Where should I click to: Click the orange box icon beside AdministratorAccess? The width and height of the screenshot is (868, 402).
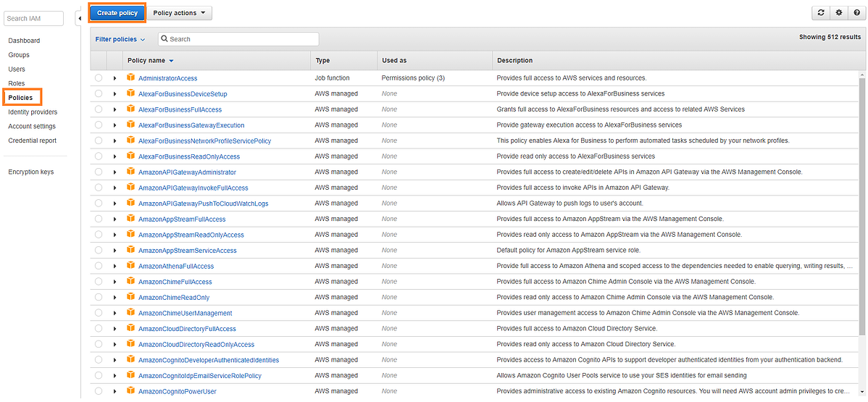pyautogui.click(x=131, y=78)
